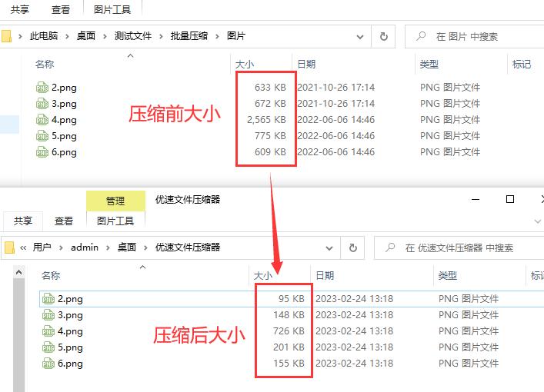Click the PNG icon of 4.png in the 优速文件压缩器 window
Image resolution: width=544 pixels, height=392 pixels.
tap(48, 331)
